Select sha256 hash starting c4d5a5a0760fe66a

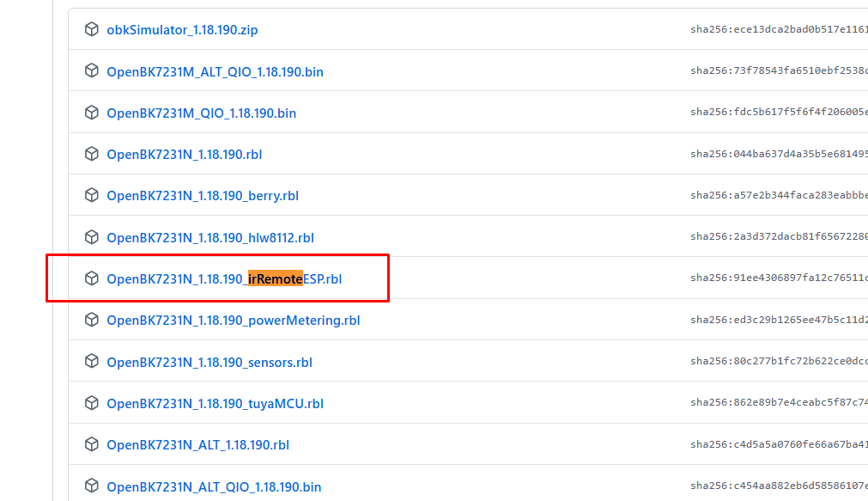[x=779, y=444]
